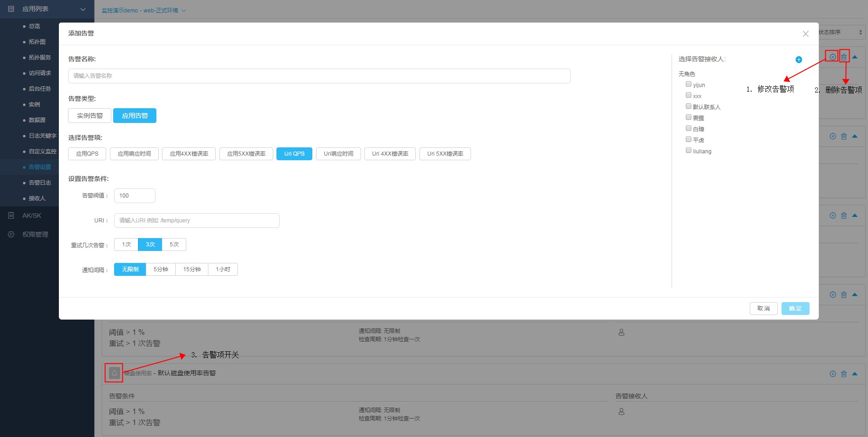Open 实例 in the sidebar
This screenshot has height=437, width=868.
pyautogui.click(x=34, y=105)
